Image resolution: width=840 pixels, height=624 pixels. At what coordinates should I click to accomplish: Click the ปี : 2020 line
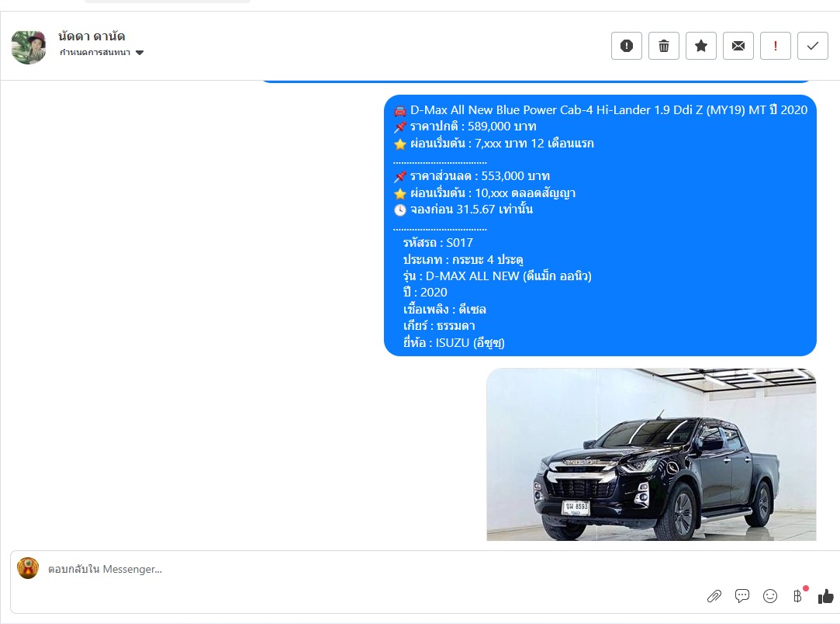[425, 293]
